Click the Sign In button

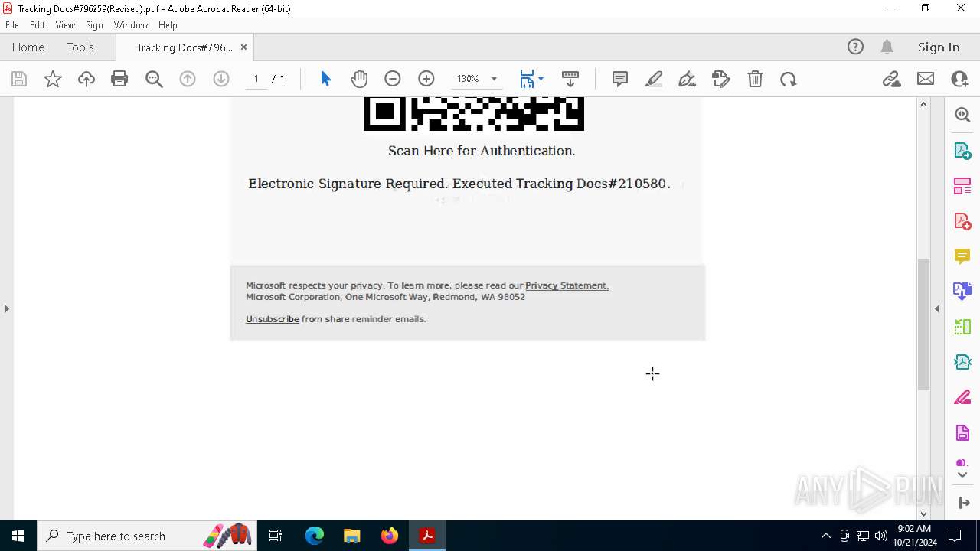(939, 47)
